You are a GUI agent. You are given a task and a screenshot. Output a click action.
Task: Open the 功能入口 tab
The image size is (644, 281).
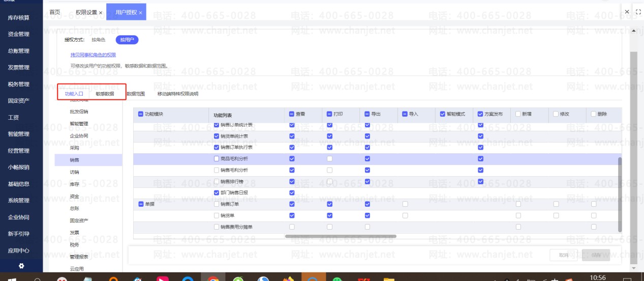click(74, 94)
